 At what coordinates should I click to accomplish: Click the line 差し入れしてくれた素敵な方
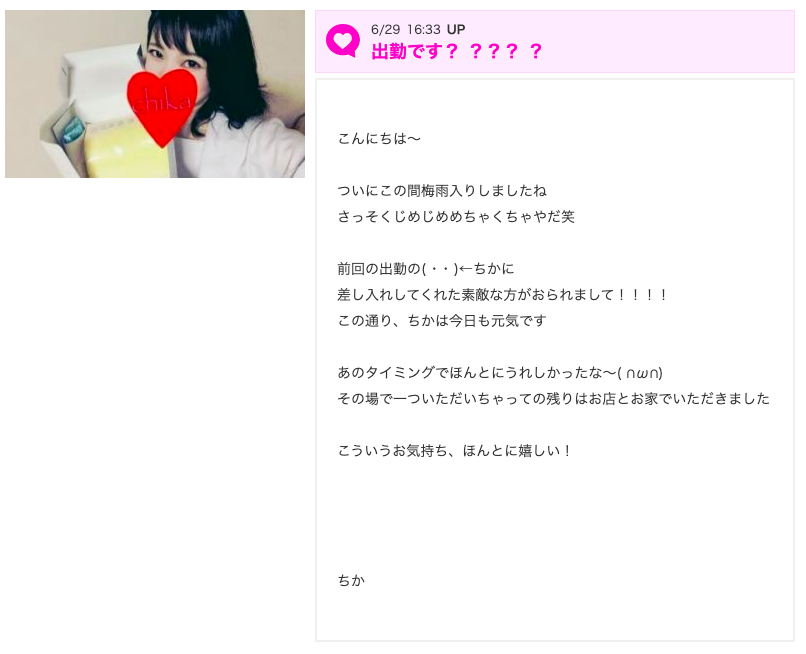point(502,295)
